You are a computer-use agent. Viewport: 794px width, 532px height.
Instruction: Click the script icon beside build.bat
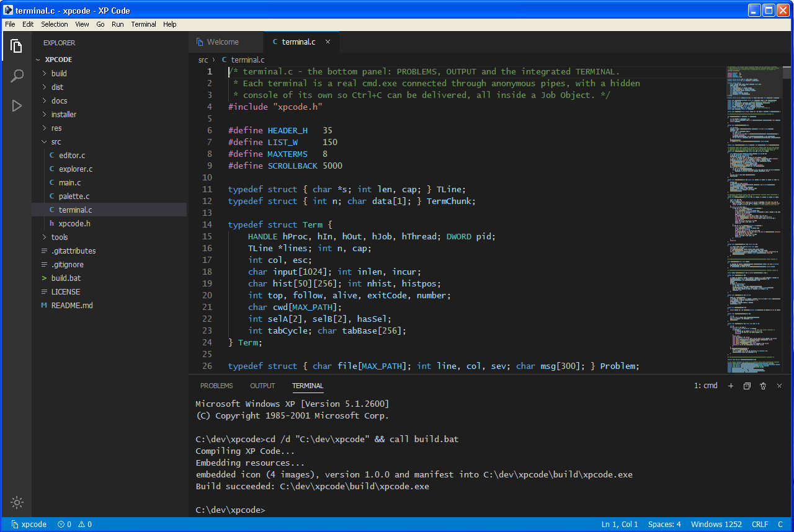click(44, 278)
